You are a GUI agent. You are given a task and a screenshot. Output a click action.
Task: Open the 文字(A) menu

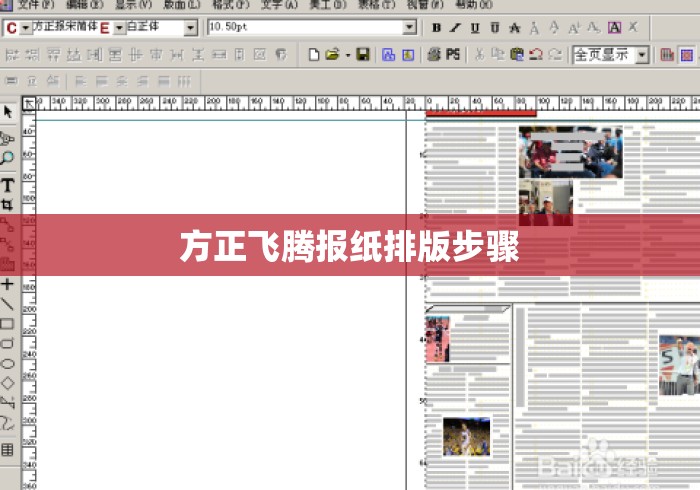(279, 5)
